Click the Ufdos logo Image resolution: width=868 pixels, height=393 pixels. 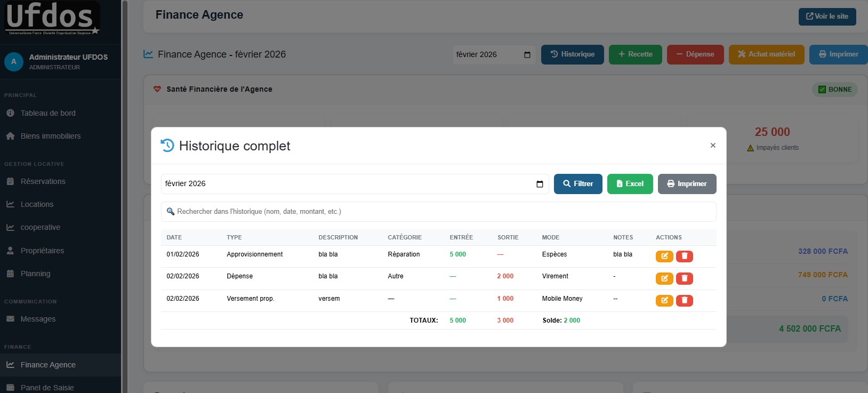tap(52, 18)
